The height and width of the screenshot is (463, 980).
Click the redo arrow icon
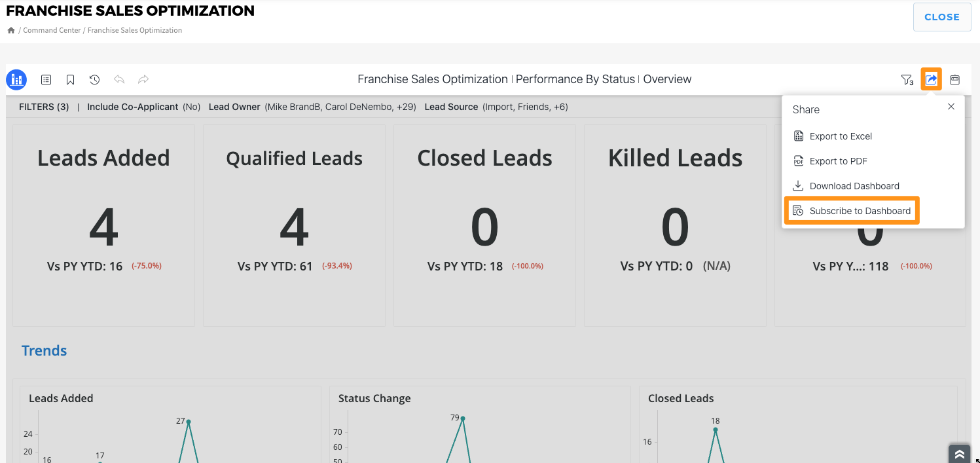click(x=143, y=79)
